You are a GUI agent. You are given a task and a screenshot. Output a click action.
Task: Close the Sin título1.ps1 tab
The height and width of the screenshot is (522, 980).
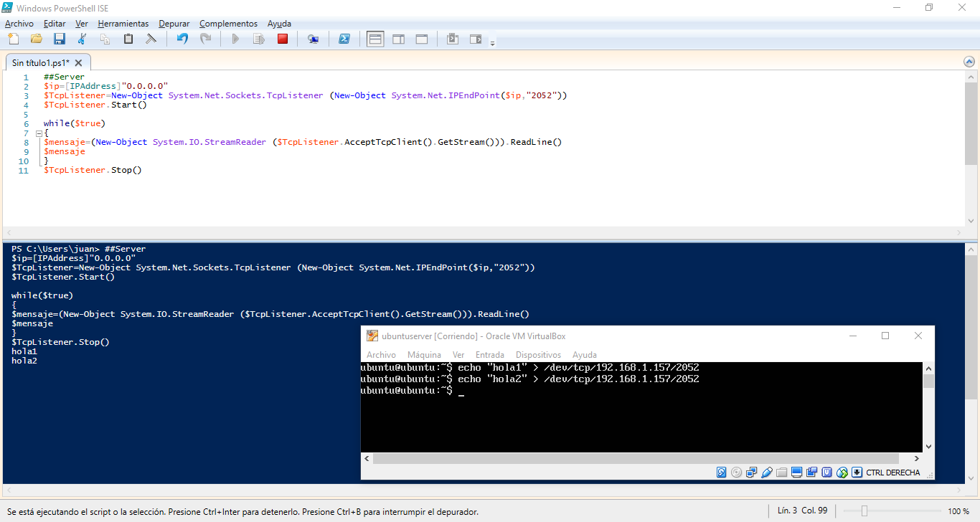click(x=80, y=62)
